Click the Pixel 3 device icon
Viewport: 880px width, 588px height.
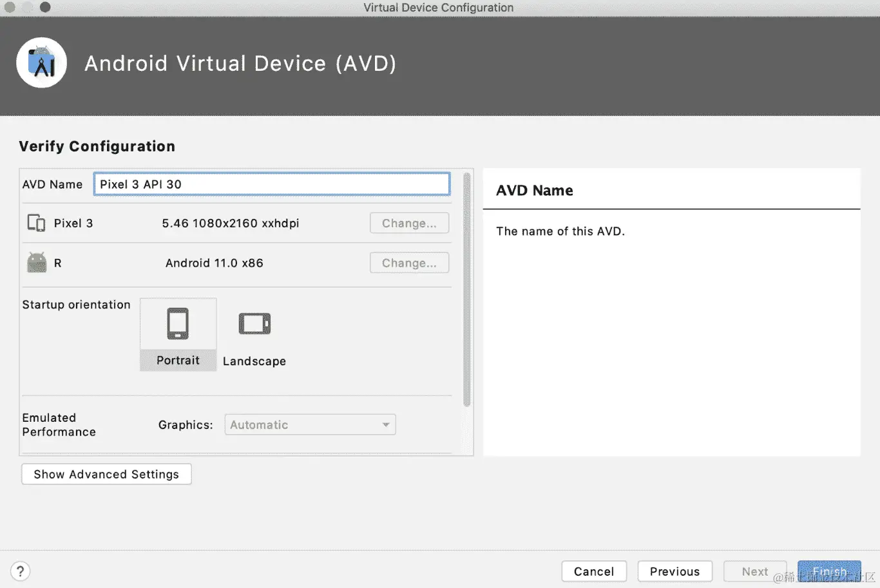point(36,223)
